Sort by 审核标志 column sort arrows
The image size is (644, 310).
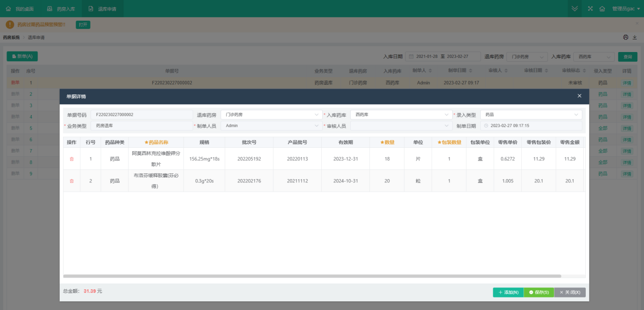point(585,71)
